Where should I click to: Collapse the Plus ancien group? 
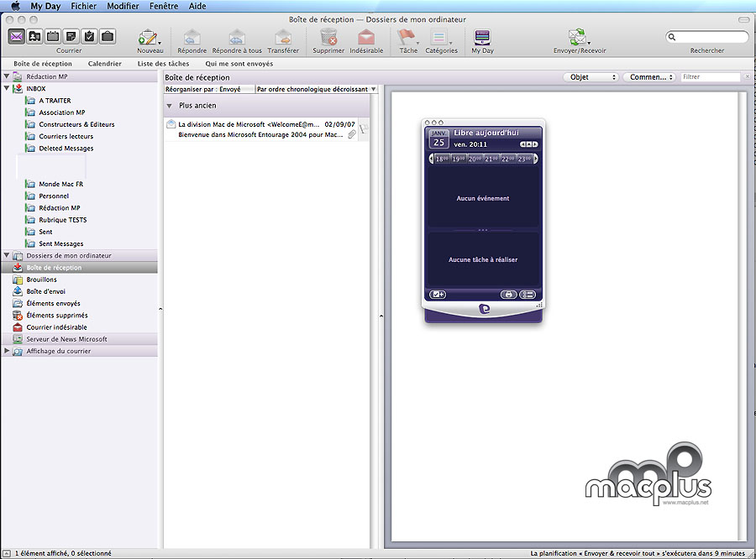point(169,106)
